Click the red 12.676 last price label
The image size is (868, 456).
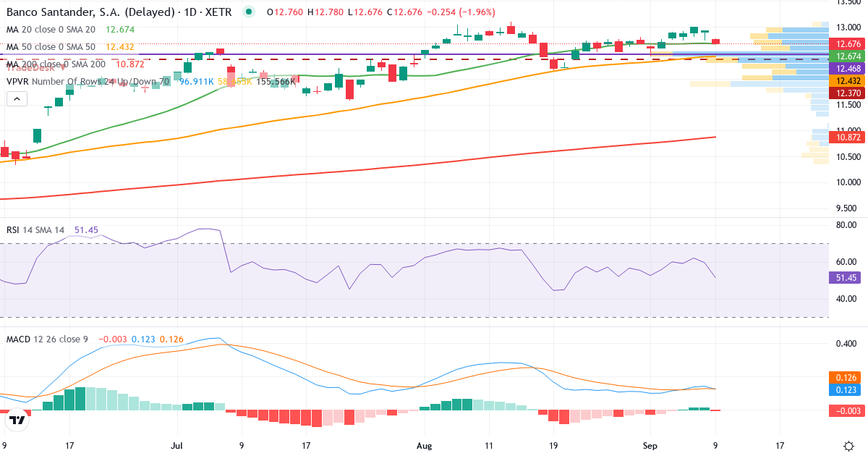tap(848, 43)
